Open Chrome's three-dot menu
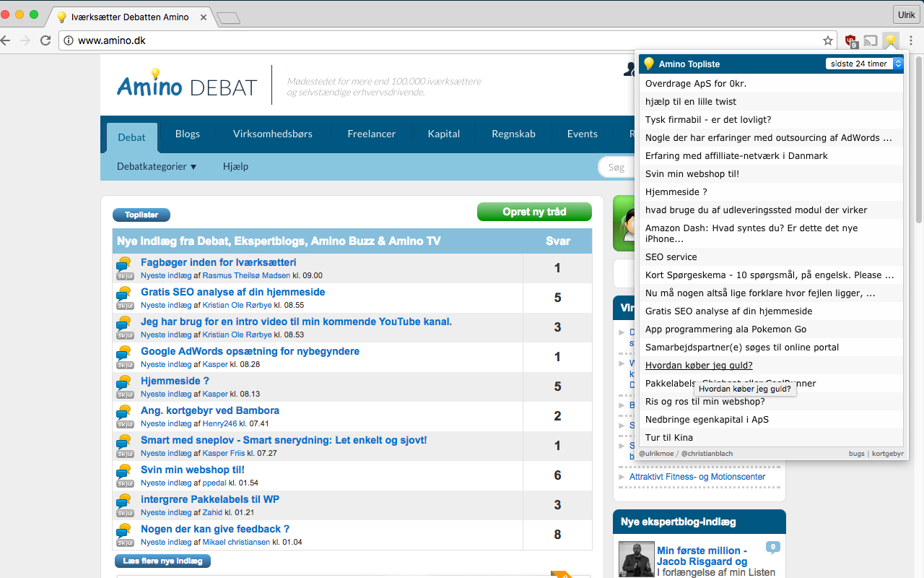 click(911, 40)
